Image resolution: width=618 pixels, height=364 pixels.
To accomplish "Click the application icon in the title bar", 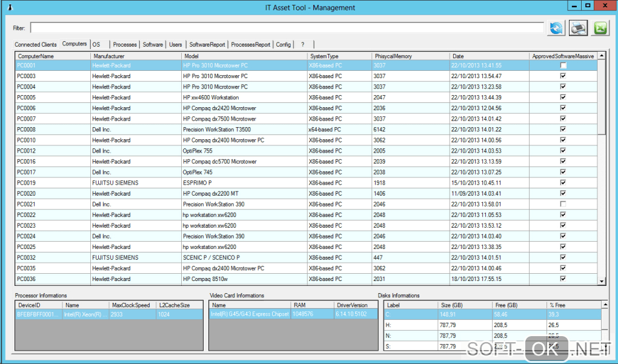I will coord(10,7).
